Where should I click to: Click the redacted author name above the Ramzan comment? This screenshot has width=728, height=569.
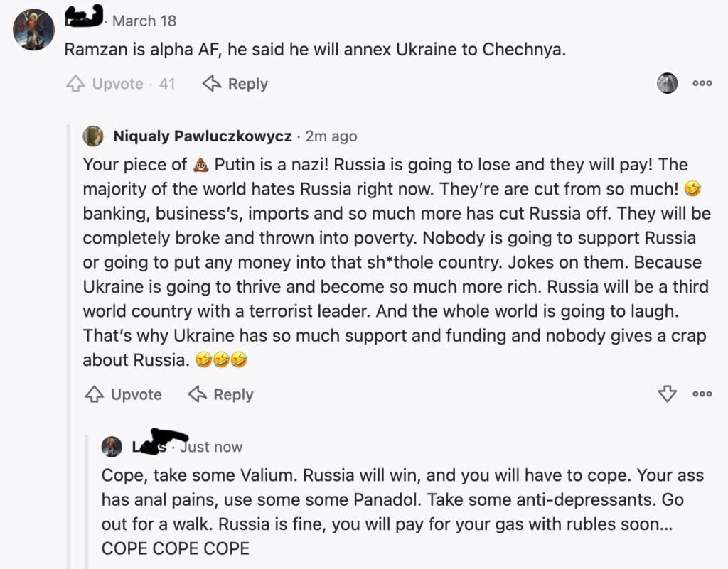(84, 17)
